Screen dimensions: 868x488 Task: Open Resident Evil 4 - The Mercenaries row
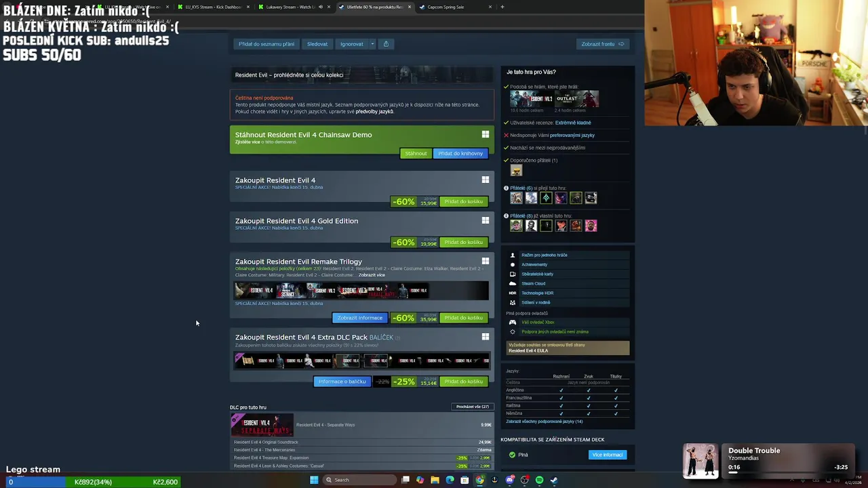coord(362,449)
